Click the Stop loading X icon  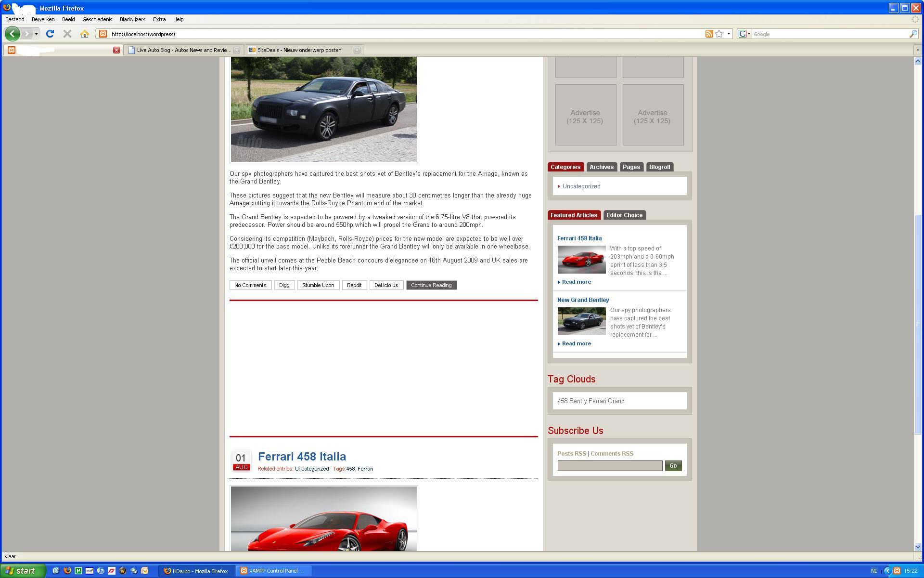(67, 34)
